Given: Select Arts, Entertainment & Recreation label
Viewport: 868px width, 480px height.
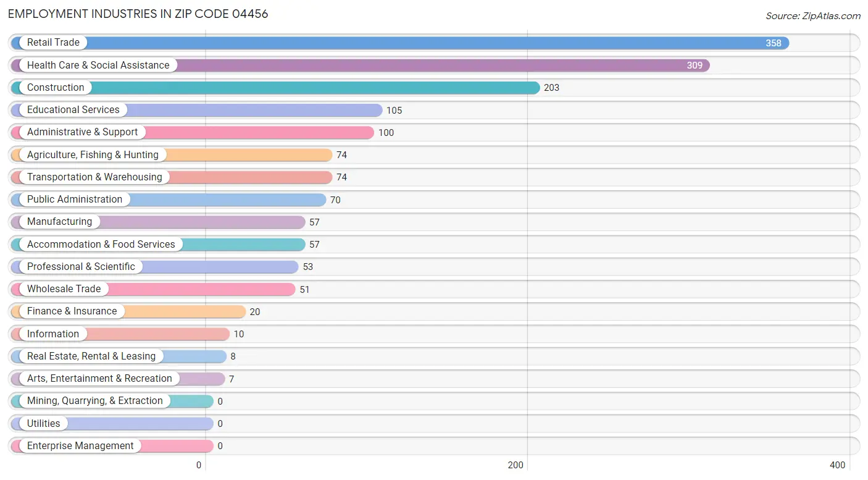Looking at the screenshot, I should 99,378.
